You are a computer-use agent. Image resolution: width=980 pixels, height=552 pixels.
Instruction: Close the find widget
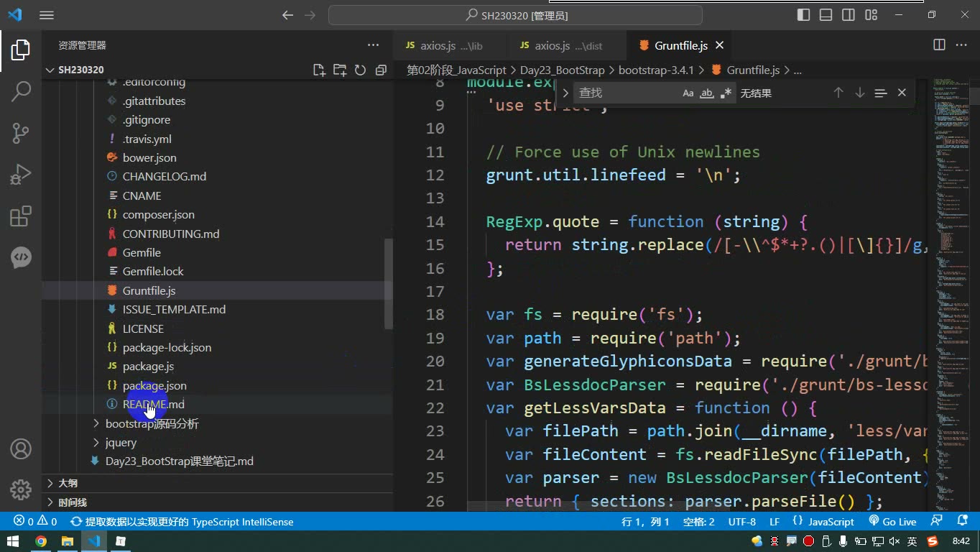point(902,93)
